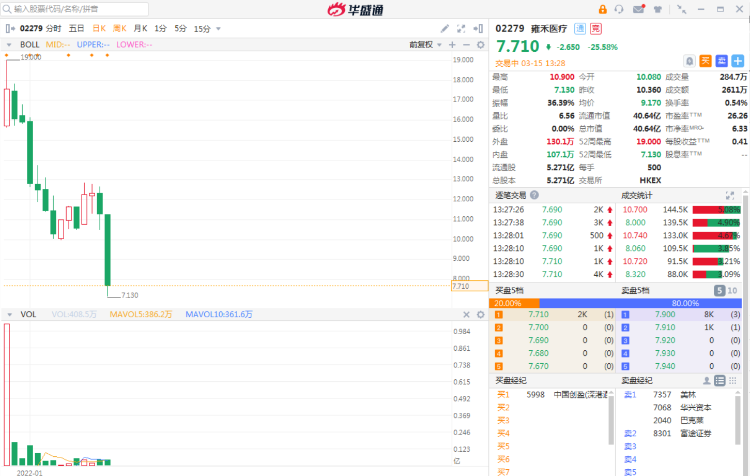Switch to 15分 chart period
Screen dimensions: 750x476
[x=202, y=29]
